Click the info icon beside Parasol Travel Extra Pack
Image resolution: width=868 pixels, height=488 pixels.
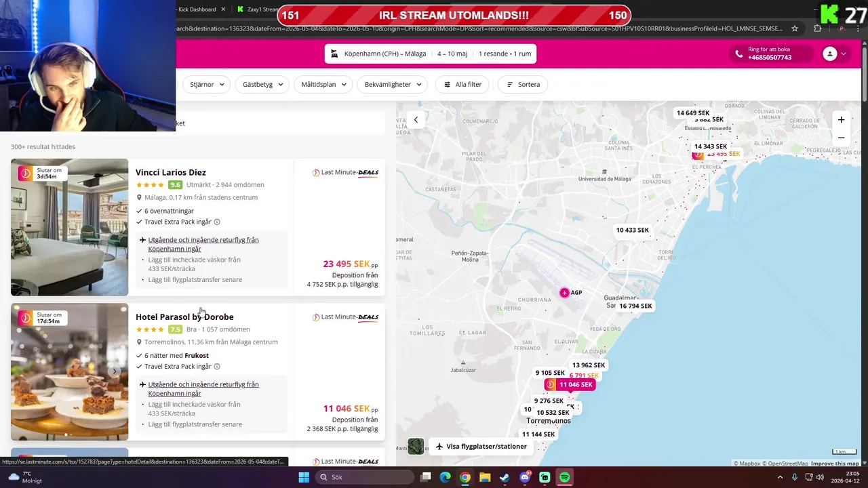217,367
